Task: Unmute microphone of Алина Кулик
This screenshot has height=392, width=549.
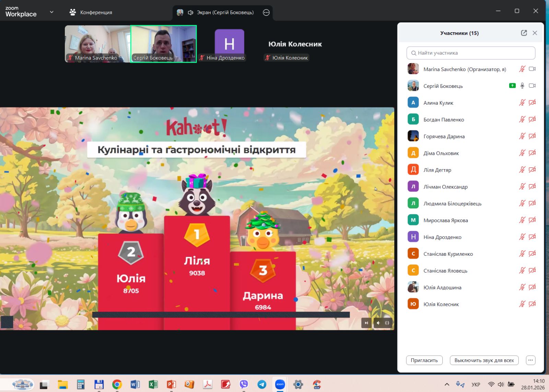Action: click(x=522, y=103)
